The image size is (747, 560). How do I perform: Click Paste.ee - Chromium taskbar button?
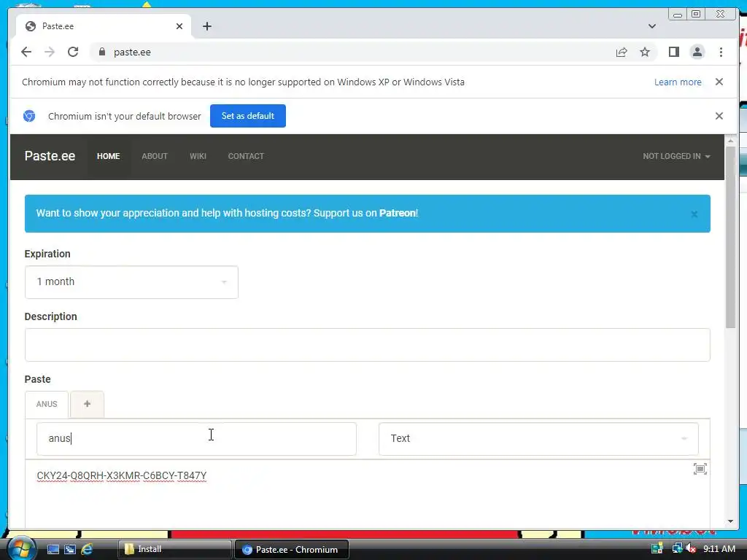coord(292,549)
